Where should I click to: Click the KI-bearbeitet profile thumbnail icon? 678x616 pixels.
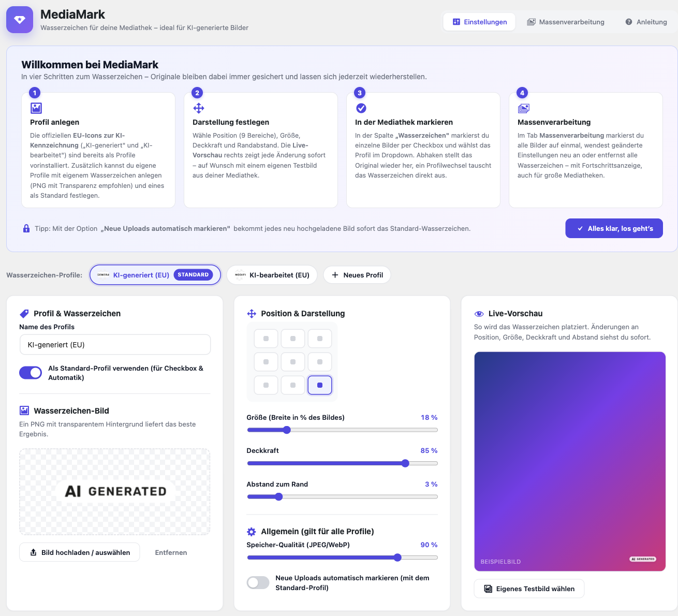(x=240, y=275)
